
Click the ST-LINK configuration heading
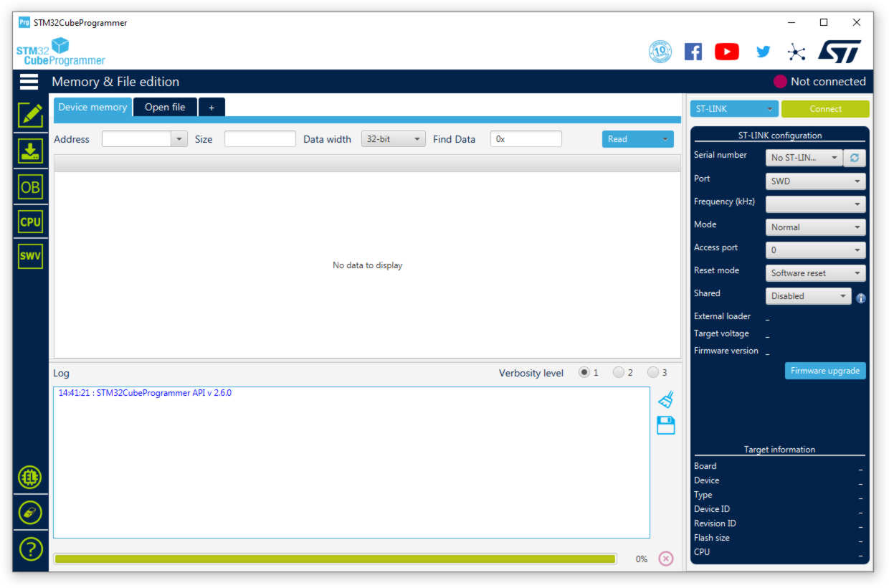780,136
